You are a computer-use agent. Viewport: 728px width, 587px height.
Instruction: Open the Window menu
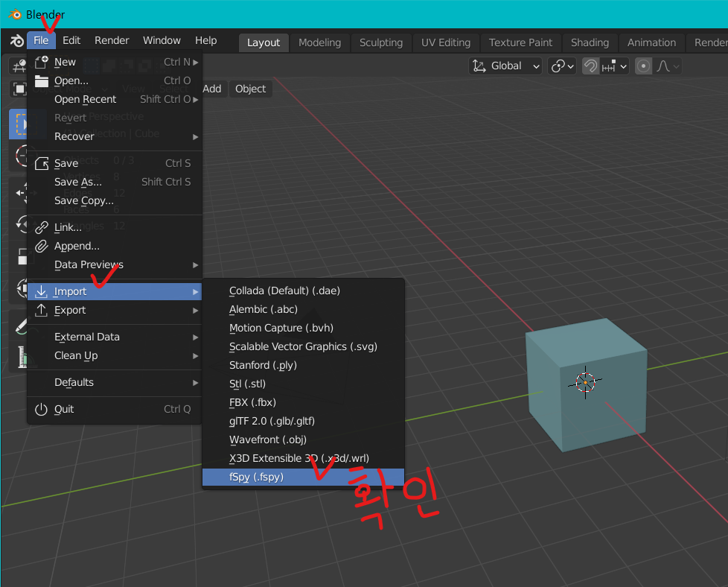pyautogui.click(x=162, y=40)
